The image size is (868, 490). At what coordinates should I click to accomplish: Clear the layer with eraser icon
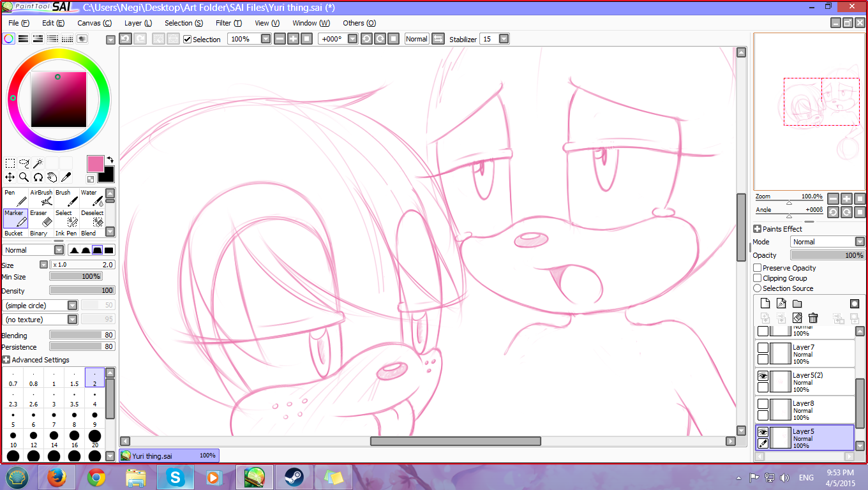(797, 317)
